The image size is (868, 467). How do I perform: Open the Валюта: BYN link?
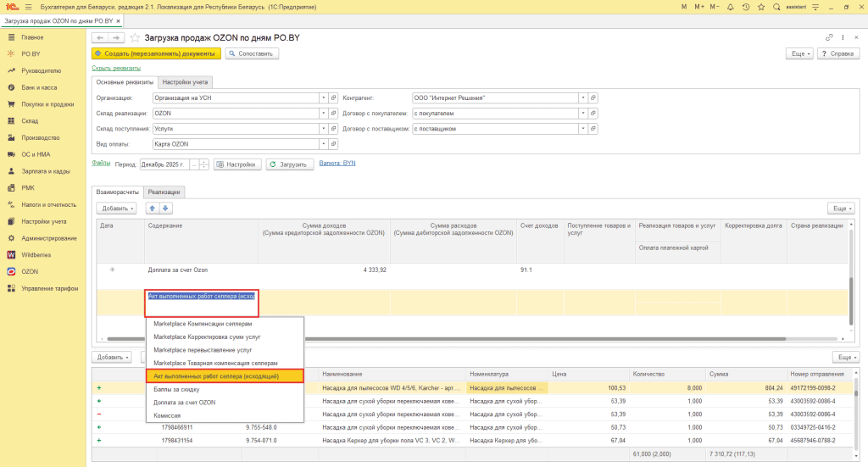337,164
